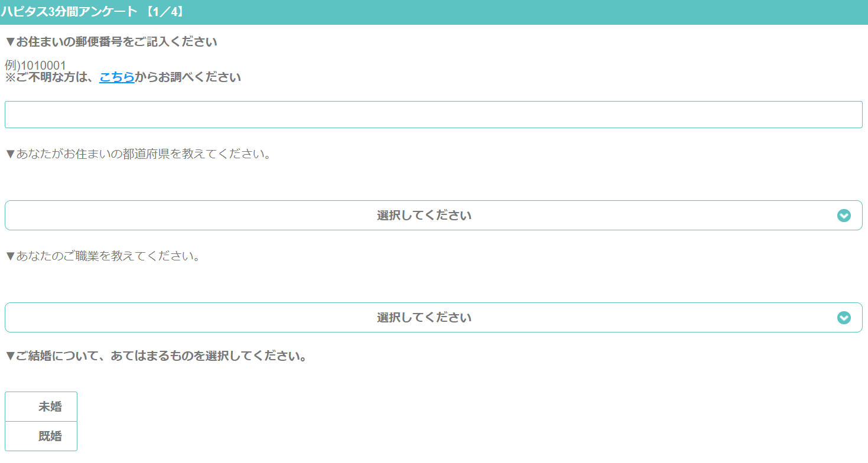Click the ご結婚について question label
Viewport: 868px width, 463px height.
pyautogui.click(x=161, y=357)
